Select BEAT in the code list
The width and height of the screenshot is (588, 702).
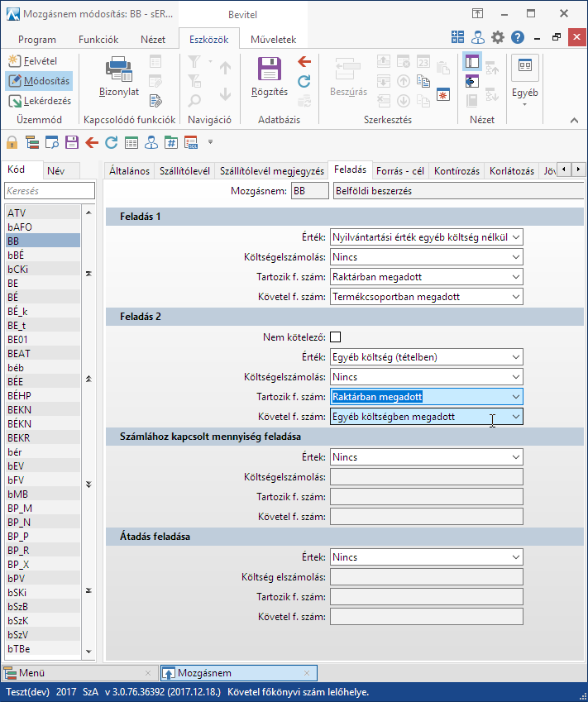(x=18, y=354)
